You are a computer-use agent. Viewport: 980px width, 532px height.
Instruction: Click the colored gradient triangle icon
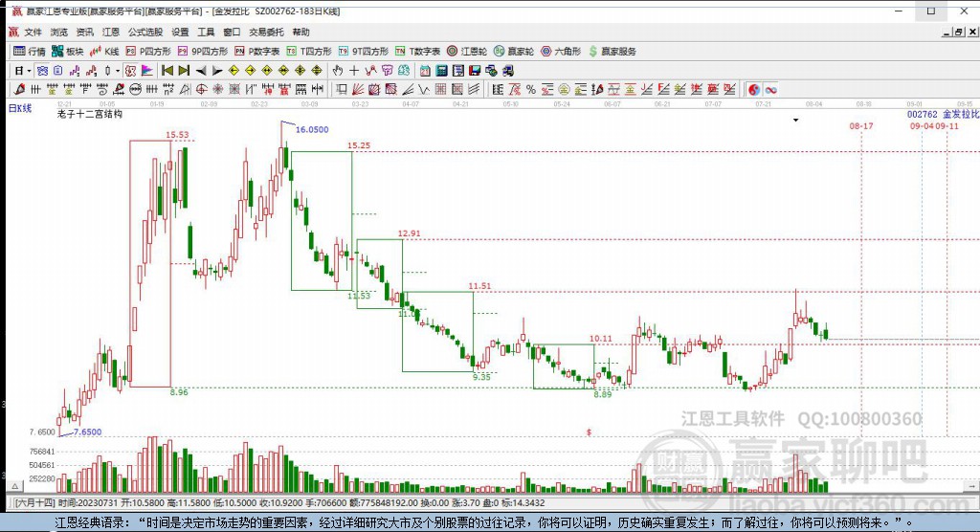tap(146, 71)
